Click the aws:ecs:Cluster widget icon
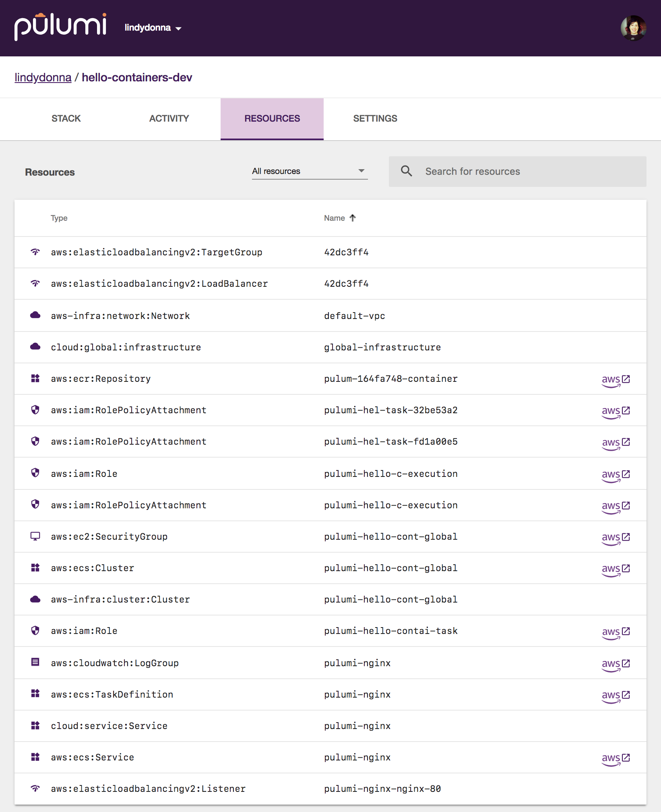This screenshot has height=812, width=661. [35, 568]
